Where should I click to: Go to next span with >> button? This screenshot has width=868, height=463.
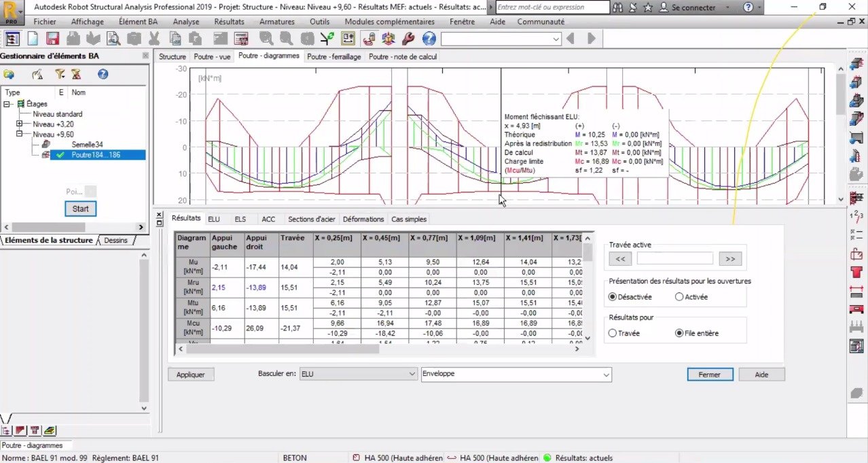click(x=729, y=259)
